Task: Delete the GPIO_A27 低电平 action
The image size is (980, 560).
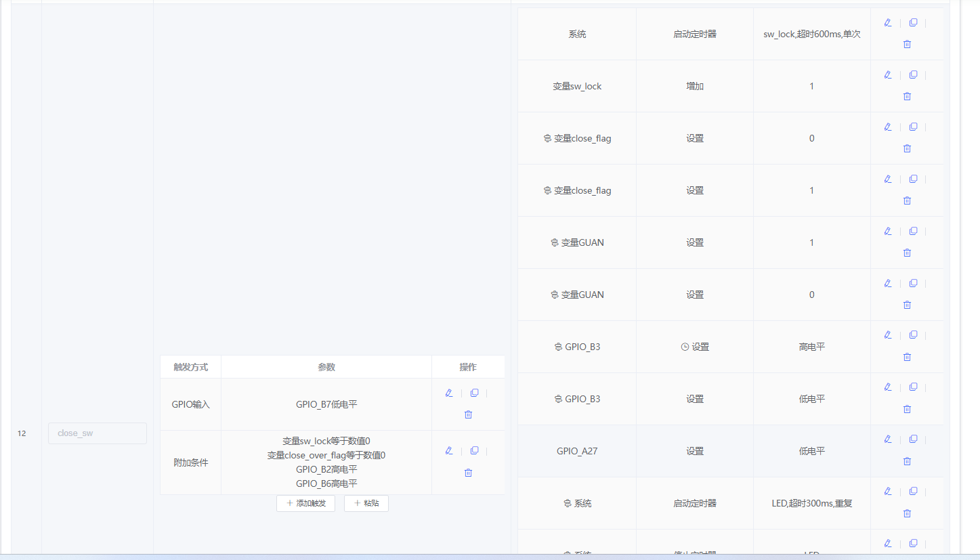Action: (907, 461)
